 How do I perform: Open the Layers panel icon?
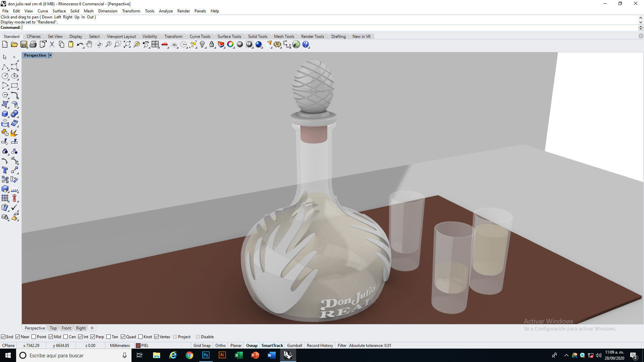[x=221, y=44]
